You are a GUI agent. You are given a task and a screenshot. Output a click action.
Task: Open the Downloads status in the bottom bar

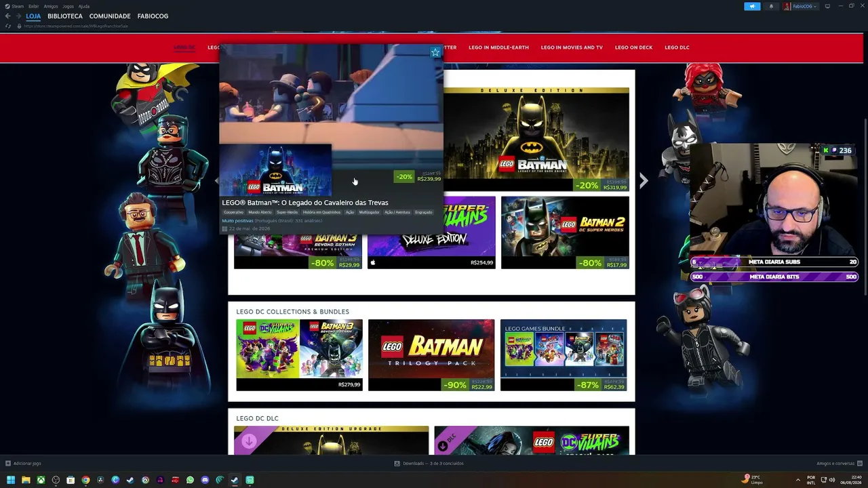pyautogui.click(x=429, y=464)
